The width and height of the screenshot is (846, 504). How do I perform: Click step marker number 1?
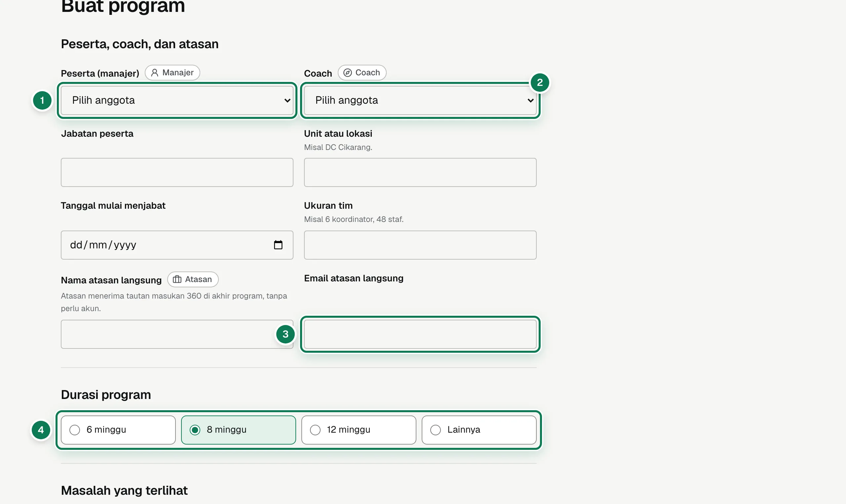click(x=42, y=100)
